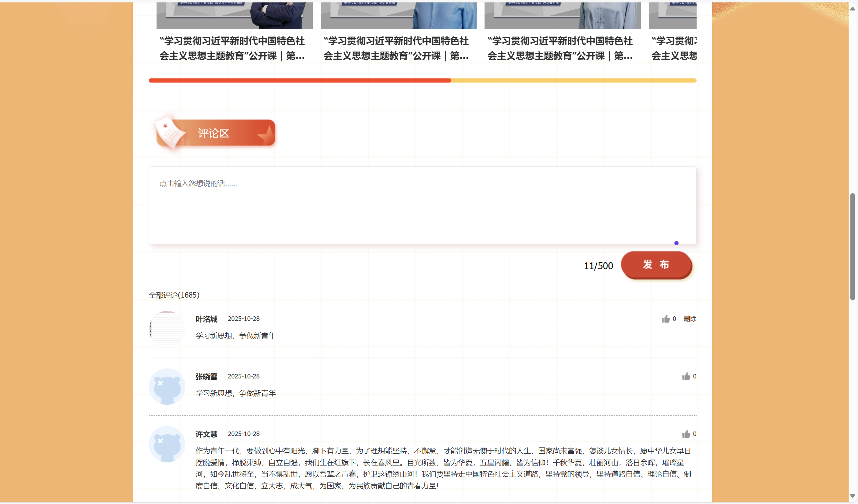The height and width of the screenshot is (504, 858).
Task: Click the scrollbar down arrow
Action: click(x=852, y=496)
